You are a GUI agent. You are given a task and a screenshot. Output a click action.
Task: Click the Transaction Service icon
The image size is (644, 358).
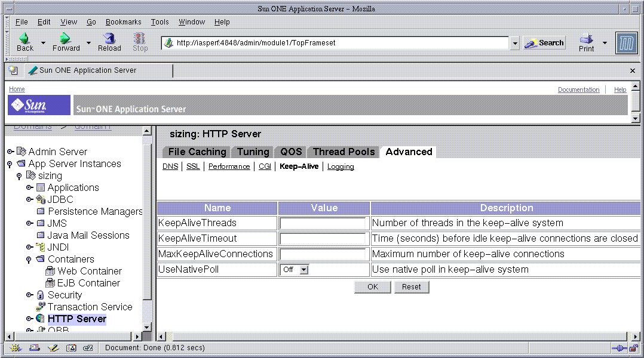click(40, 306)
